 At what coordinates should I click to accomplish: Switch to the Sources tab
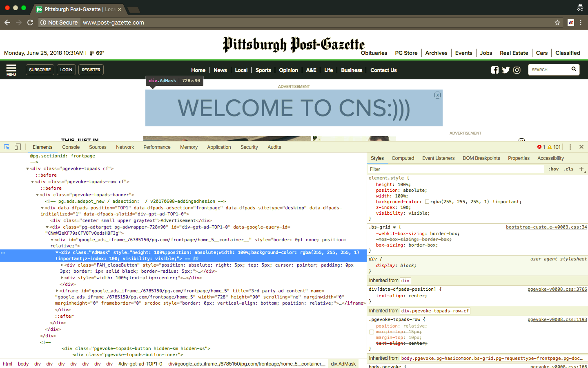[98, 147]
